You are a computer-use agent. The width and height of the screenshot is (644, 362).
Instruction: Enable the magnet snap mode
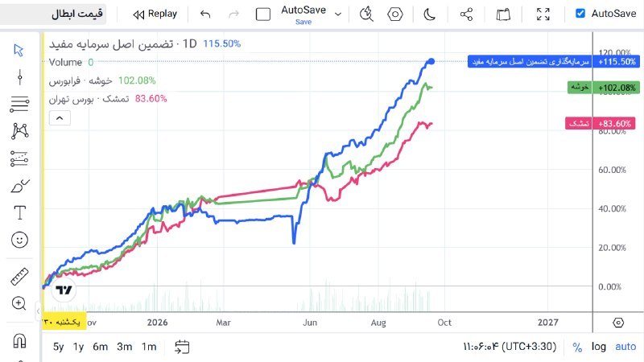pyautogui.click(x=19, y=340)
